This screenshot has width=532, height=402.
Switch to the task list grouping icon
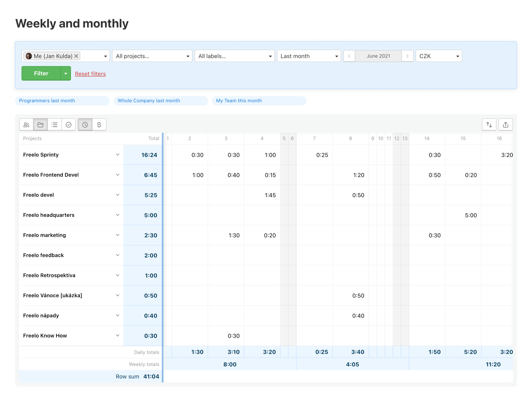pyautogui.click(x=55, y=125)
